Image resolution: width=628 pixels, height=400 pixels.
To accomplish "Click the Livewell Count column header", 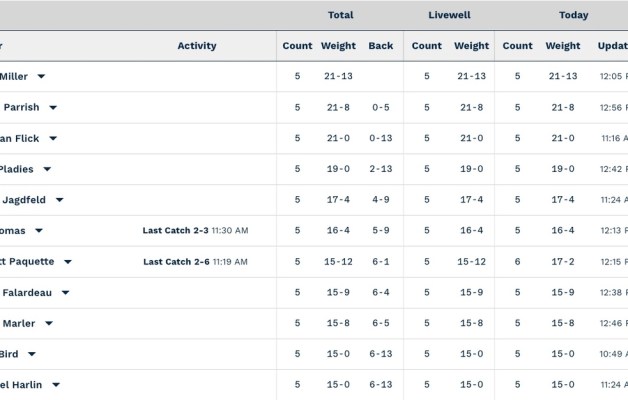I will [x=426, y=46].
